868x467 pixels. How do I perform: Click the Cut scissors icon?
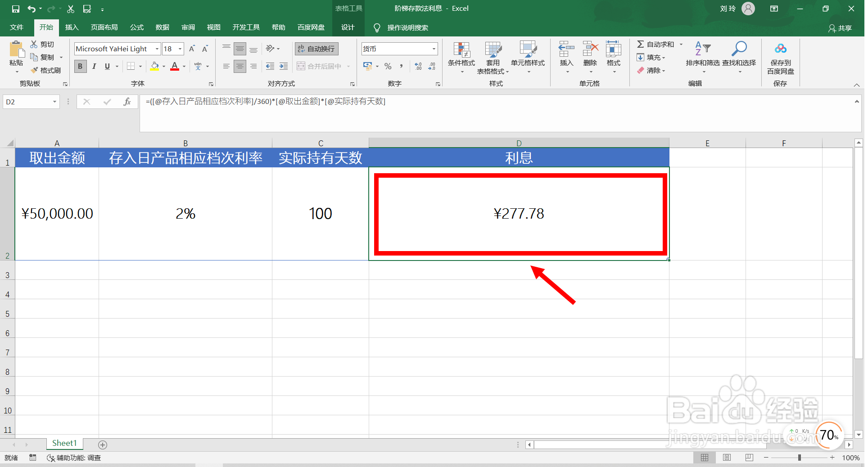(x=34, y=44)
